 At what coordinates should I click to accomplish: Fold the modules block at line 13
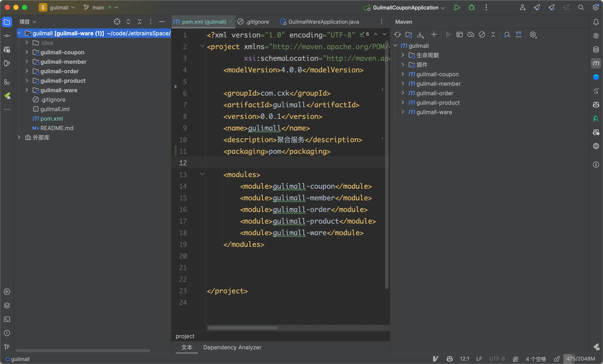[202, 174]
